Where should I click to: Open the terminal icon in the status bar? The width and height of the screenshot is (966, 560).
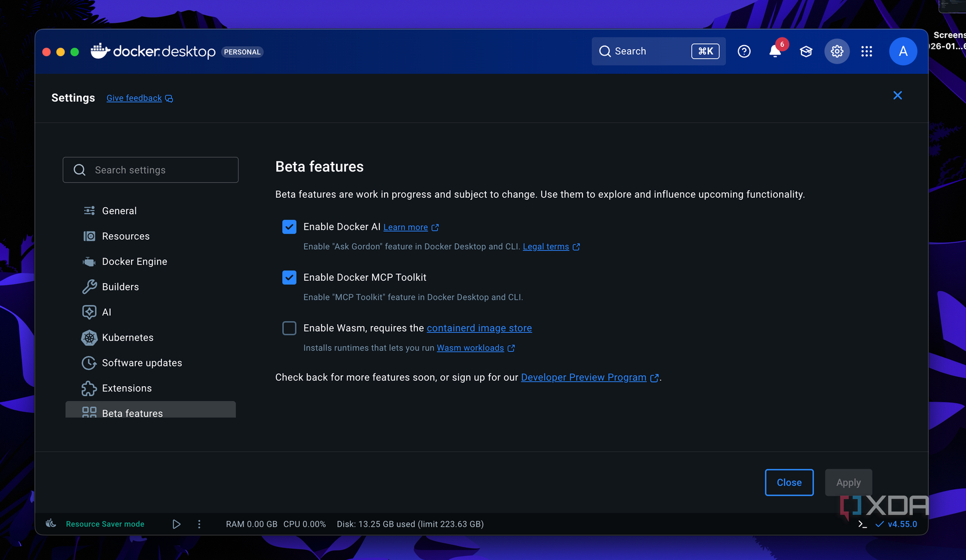tap(862, 524)
